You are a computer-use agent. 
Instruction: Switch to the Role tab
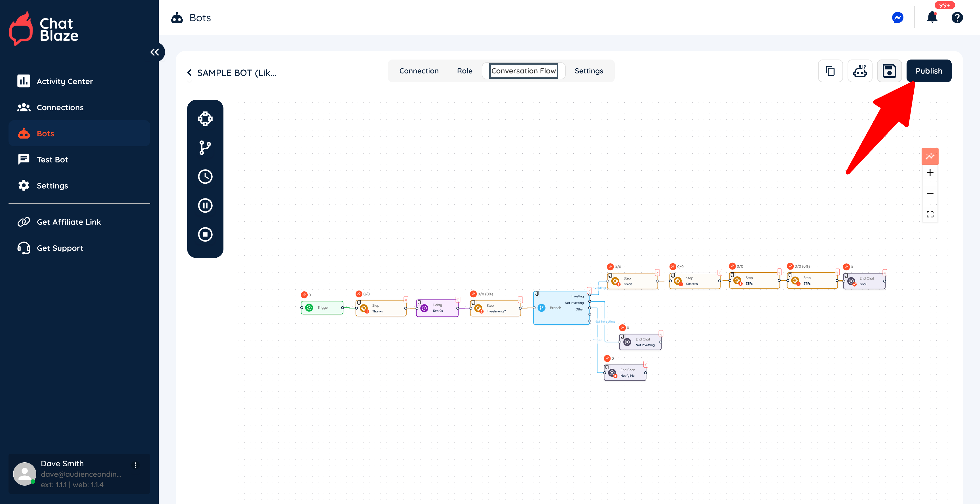tap(464, 71)
